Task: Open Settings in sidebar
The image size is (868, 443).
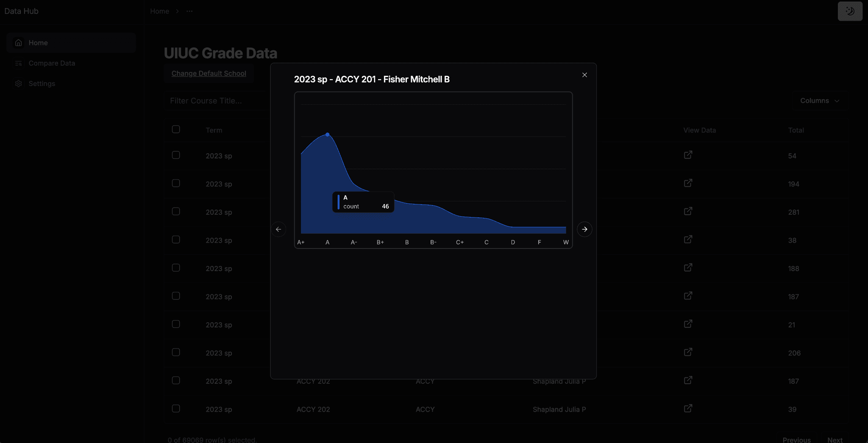Action: (x=71, y=83)
